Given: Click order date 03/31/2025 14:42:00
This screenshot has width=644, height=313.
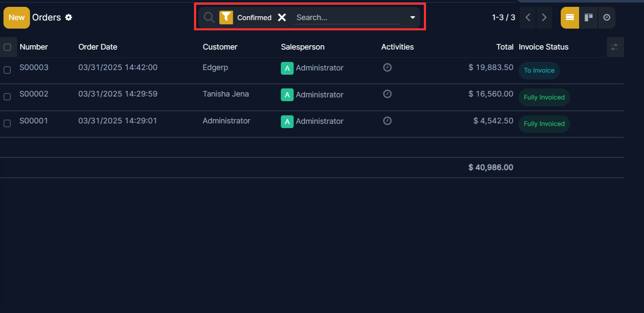Looking at the screenshot, I should coord(118,67).
